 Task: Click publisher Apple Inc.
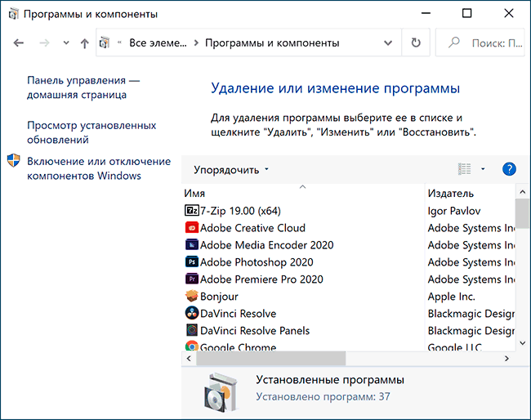pyautogui.click(x=452, y=297)
